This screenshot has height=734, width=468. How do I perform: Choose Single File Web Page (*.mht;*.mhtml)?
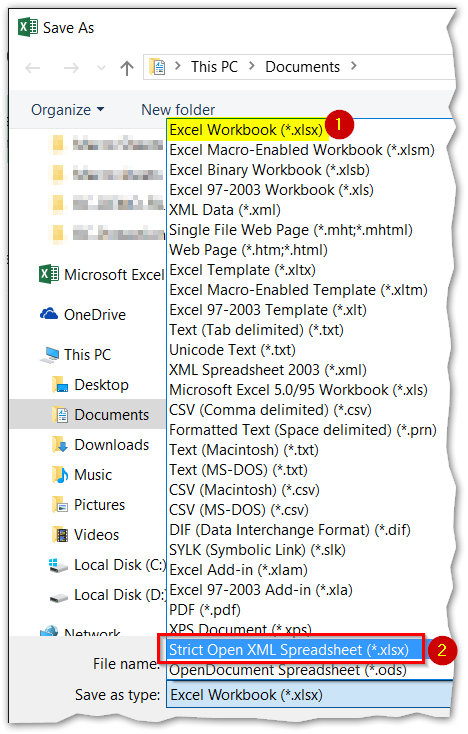291,229
